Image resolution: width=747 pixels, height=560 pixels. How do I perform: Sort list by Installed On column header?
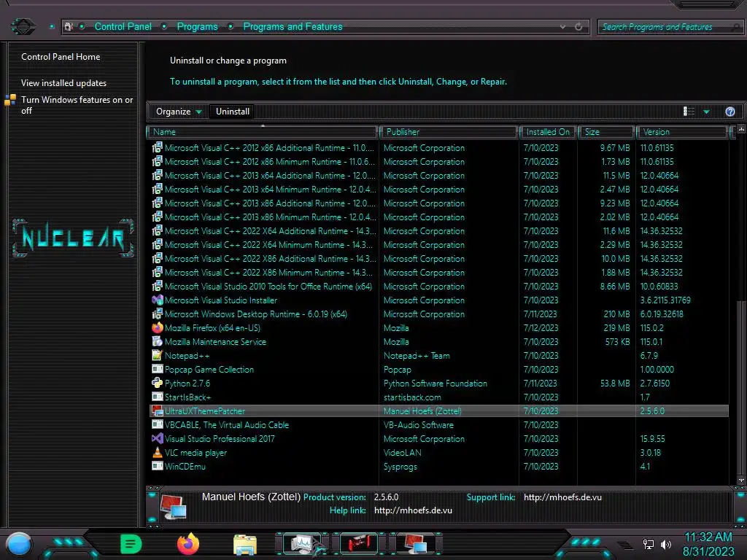[548, 132]
